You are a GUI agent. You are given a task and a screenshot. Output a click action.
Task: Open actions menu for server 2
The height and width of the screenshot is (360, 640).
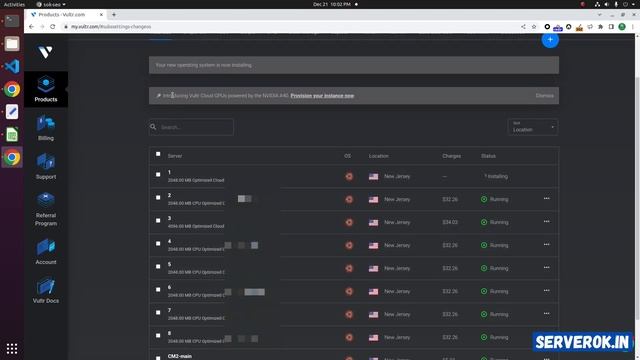pyautogui.click(x=547, y=198)
